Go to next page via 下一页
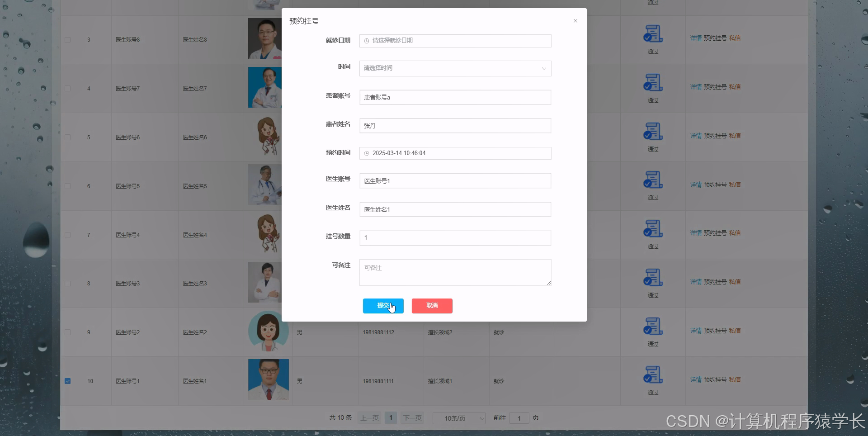Viewport: 868px width, 436px height. tap(412, 417)
